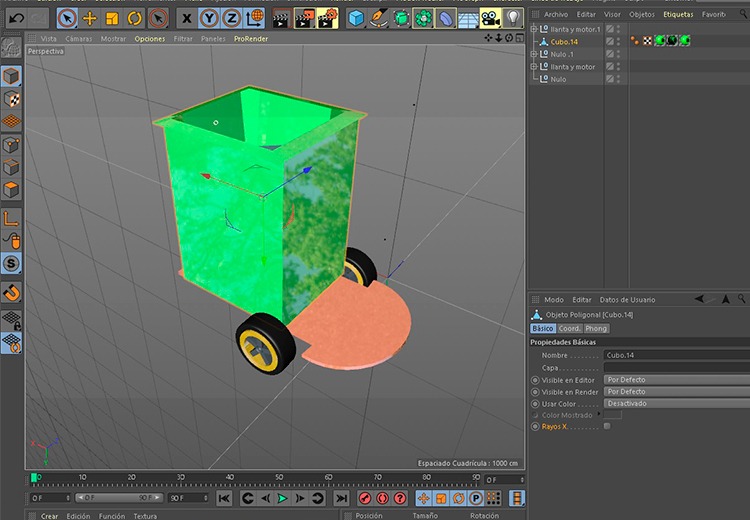Viewport: 750px width, 520px height.
Task: Click the Undo arrow icon
Action: tap(15, 17)
